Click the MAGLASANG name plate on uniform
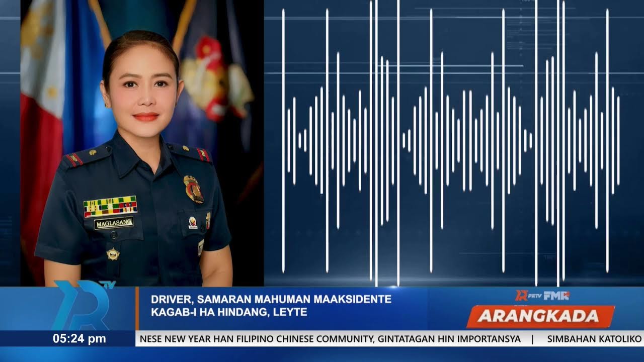Image resolution: width=644 pixels, height=362 pixels. coord(114,222)
